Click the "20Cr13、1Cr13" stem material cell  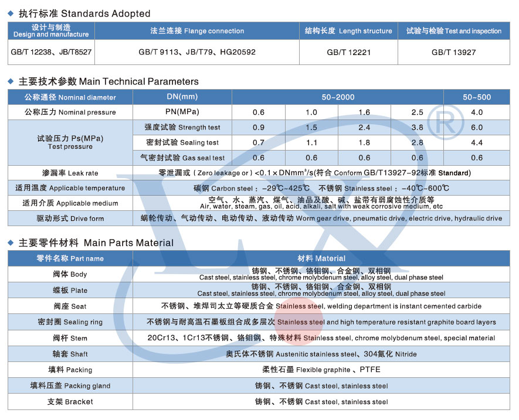321,338
